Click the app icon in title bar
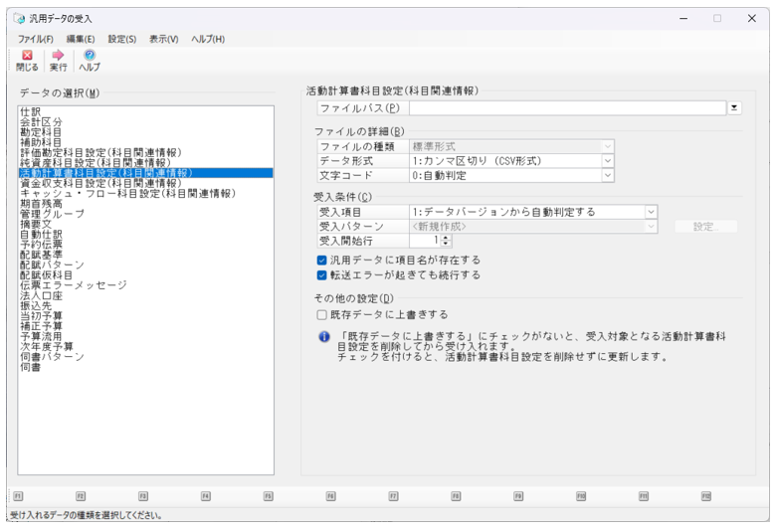Screen dimensions: 777x532 19,18
